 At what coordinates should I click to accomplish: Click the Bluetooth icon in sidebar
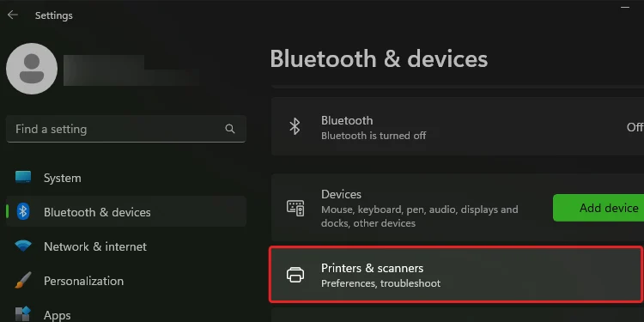[x=23, y=212]
